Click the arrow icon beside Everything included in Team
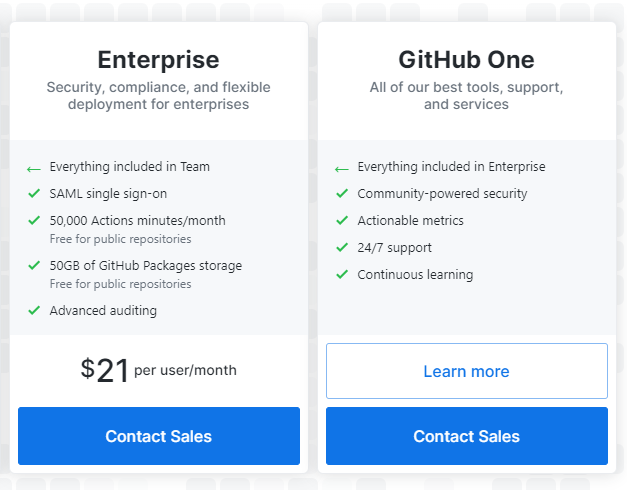Image resolution: width=627 pixels, height=490 pixels. [34, 169]
